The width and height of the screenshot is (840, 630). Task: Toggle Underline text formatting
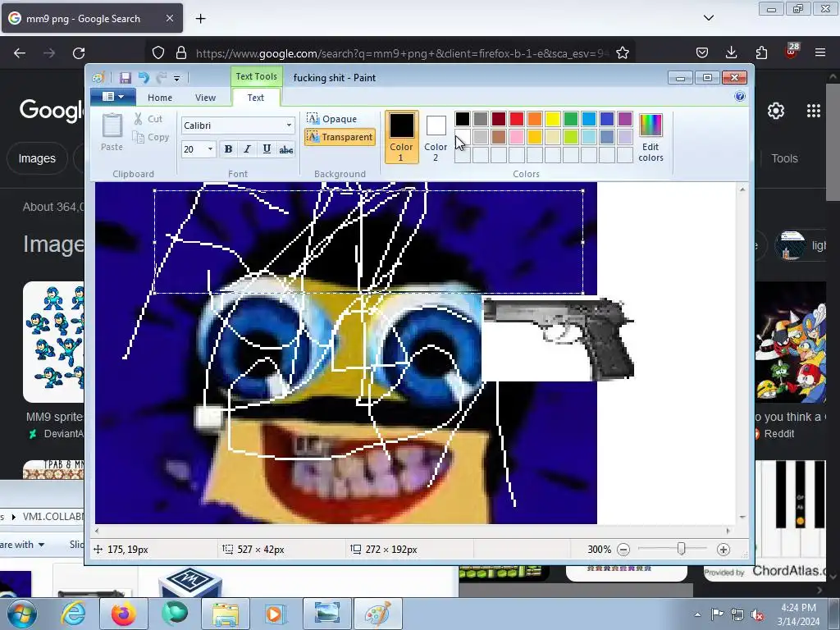[267, 149]
